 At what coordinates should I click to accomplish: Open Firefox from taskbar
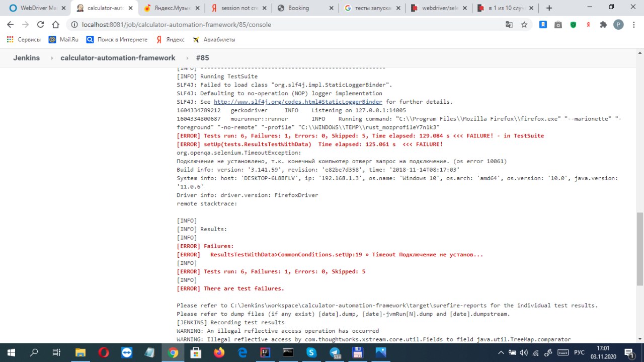pos(219,352)
